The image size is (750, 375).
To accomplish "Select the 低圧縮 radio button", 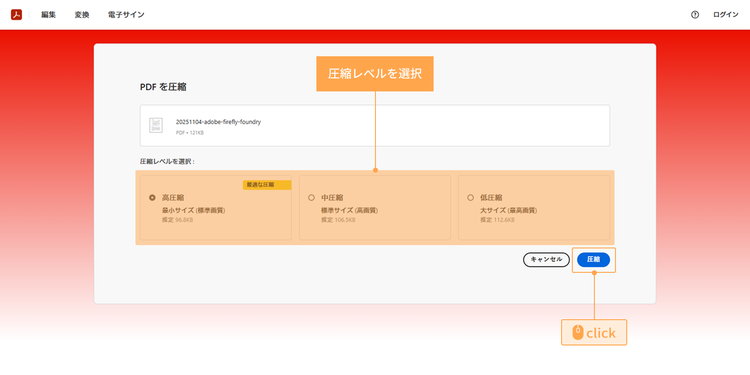I will pos(470,198).
